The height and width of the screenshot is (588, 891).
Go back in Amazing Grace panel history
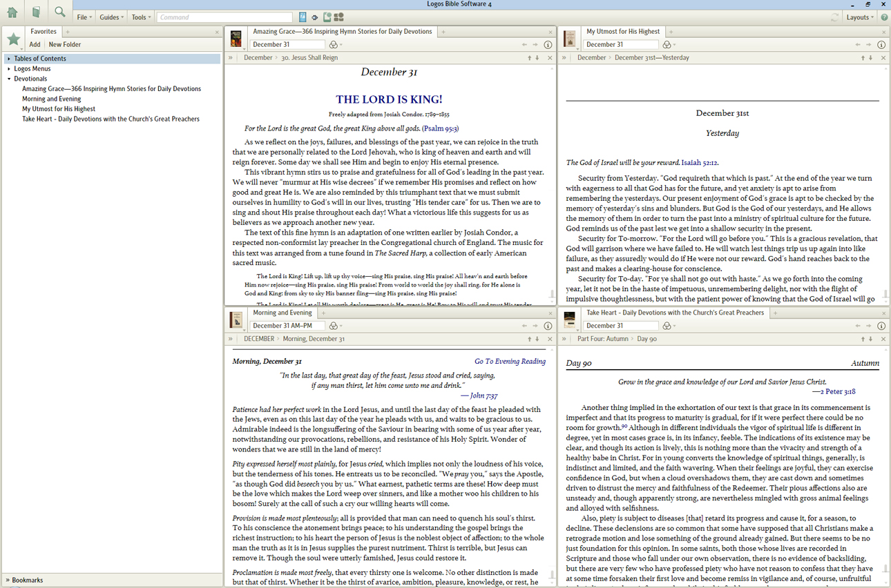pyautogui.click(x=524, y=45)
